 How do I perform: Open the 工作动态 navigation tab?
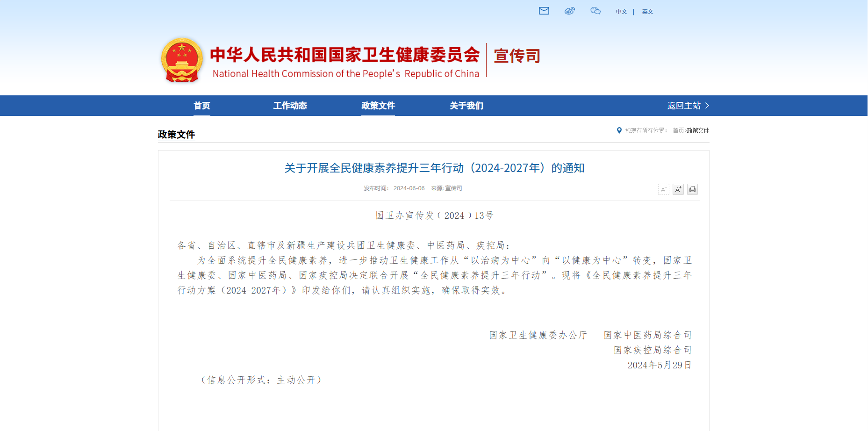click(290, 106)
